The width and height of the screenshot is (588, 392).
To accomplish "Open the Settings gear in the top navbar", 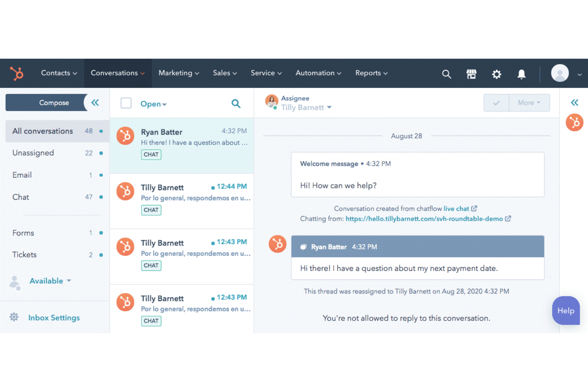I will click(496, 74).
